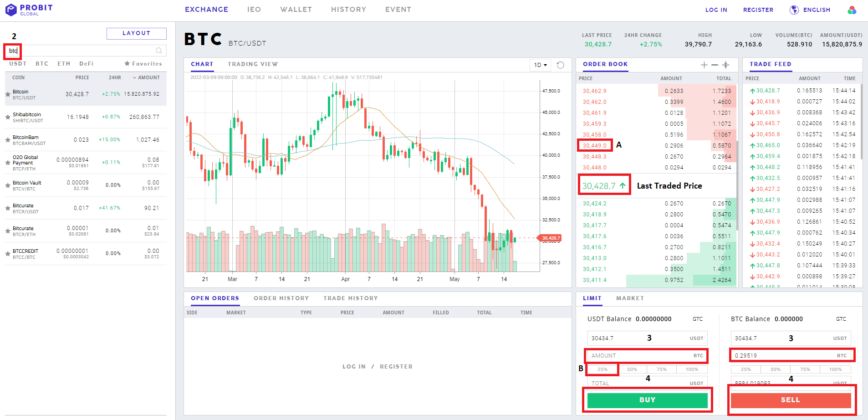Click the magnifier icon in coin search
The height and width of the screenshot is (420, 868).
pyautogui.click(x=159, y=51)
